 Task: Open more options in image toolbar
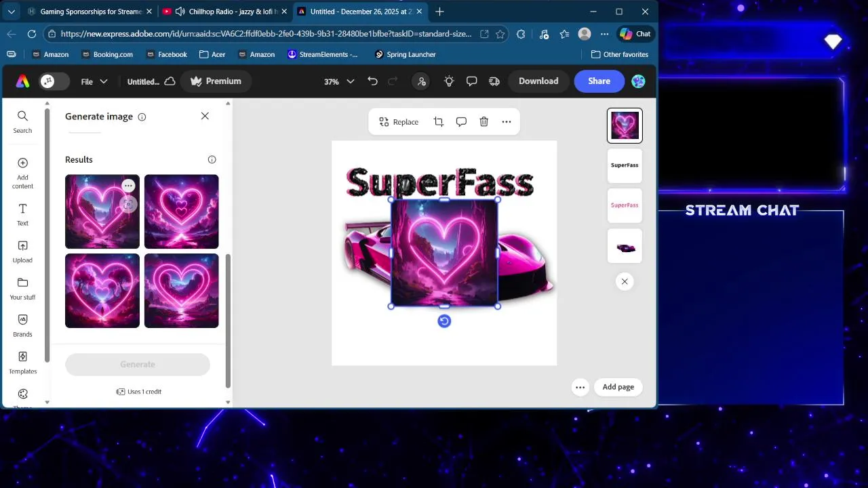coord(507,122)
